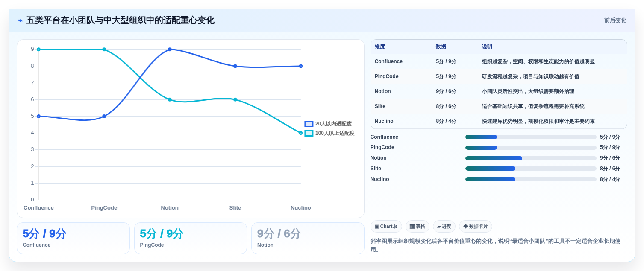This screenshot has height=271, width=644.
Task: Toggle the 100人以上适配度 legend swatch
Action: pos(309,133)
